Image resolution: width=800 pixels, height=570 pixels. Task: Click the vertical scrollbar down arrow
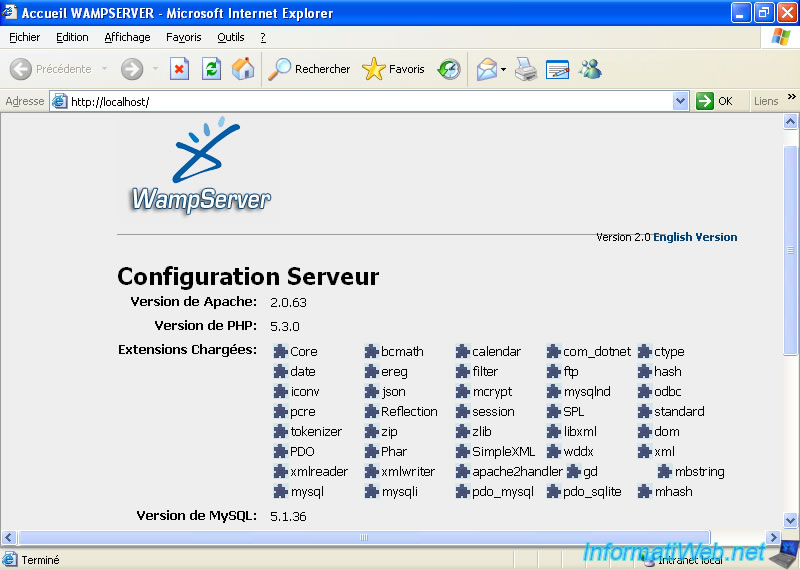(790, 520)
